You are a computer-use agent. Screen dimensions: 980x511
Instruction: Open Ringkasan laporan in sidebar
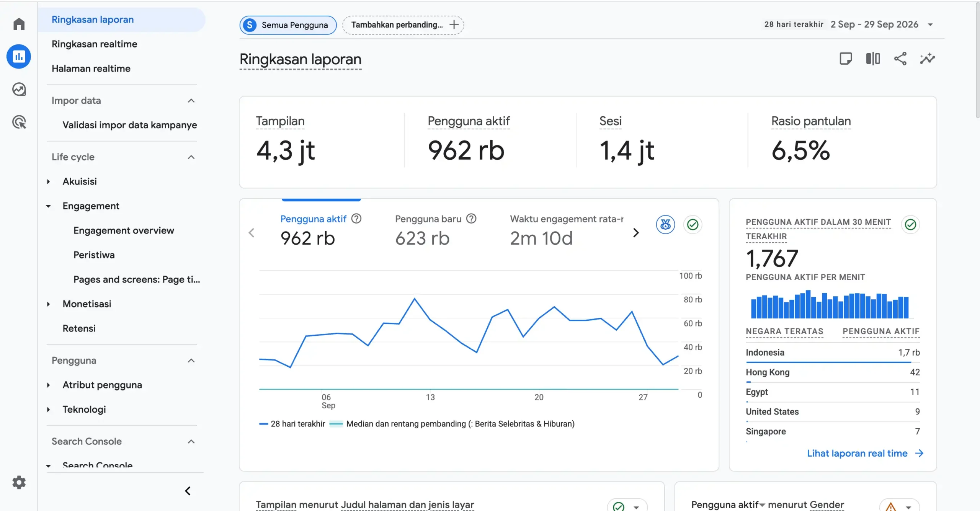(x=122, y=20)
